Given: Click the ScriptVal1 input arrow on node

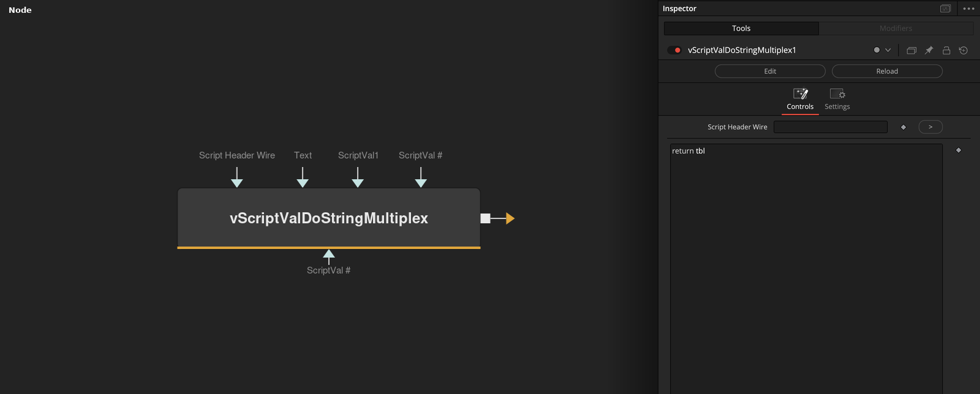Looking at the screenshot, I should click(358, 177).
